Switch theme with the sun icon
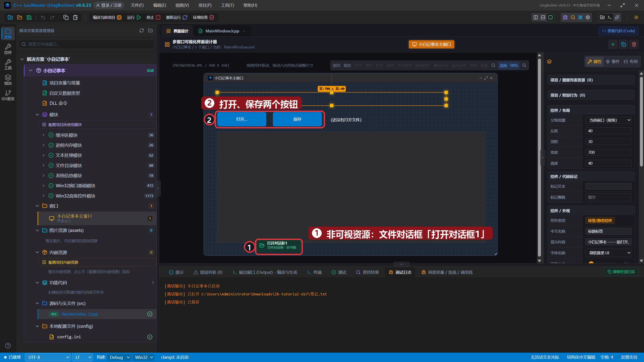 (636, 17)
